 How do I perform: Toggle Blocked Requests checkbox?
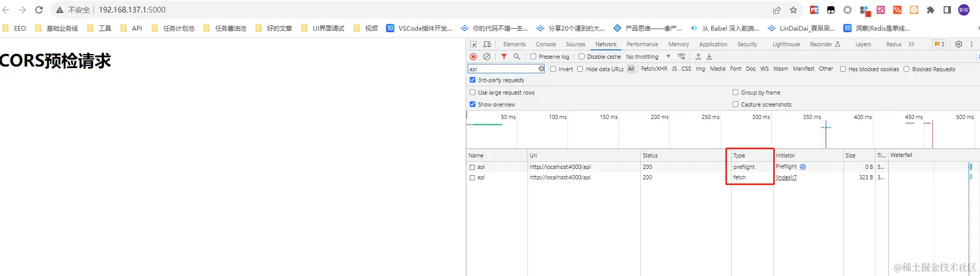coord(906,69)
